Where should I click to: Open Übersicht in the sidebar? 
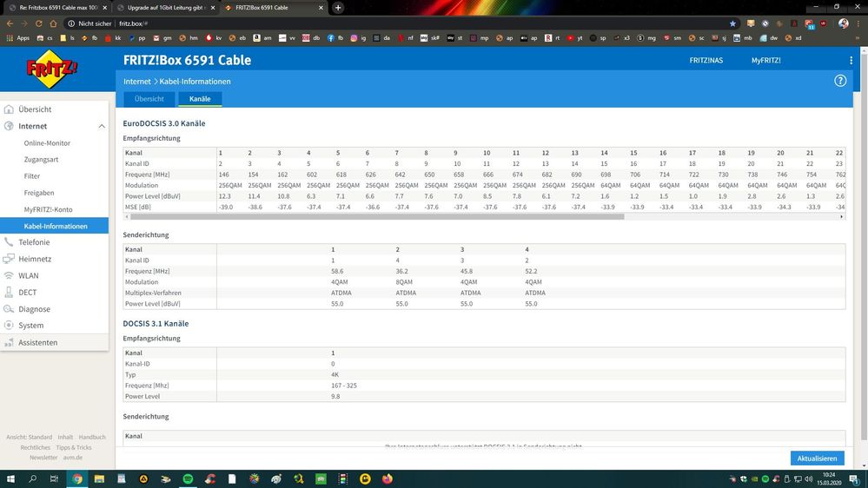[35, 109]
